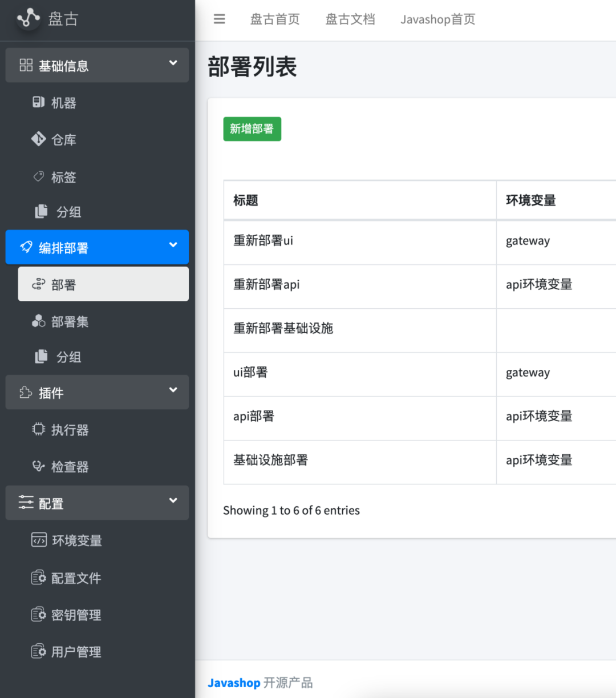Click the Showing 1 to 6 entries text
This screenshot has width=616, height=698.
[291, 510]
